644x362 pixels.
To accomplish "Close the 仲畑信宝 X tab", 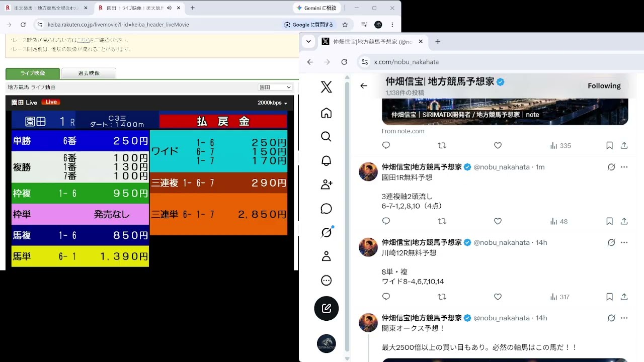I will point(421,42).
